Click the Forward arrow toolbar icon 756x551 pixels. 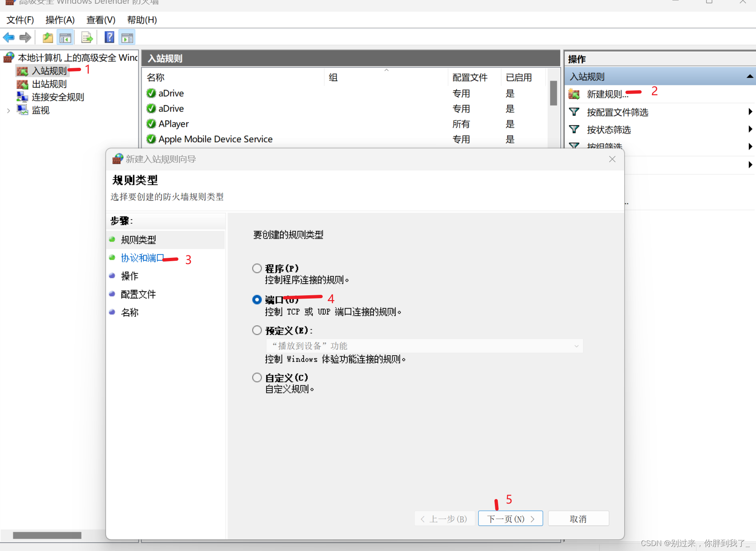point(25,37)
